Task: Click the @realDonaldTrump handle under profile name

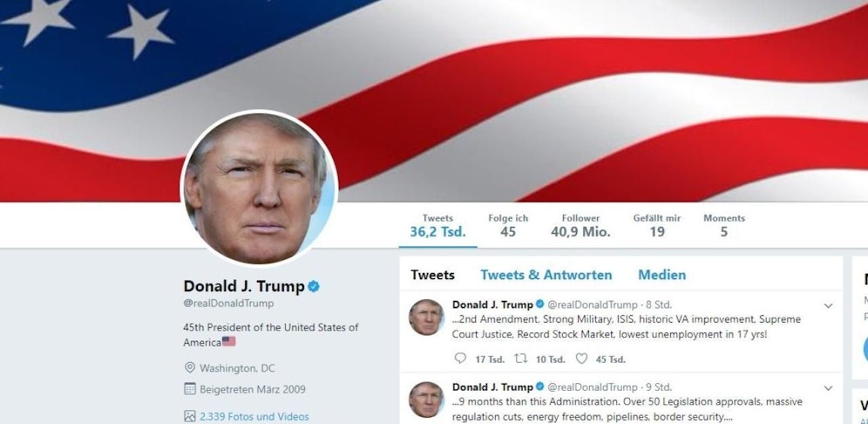Action: [x=228, y=304]
